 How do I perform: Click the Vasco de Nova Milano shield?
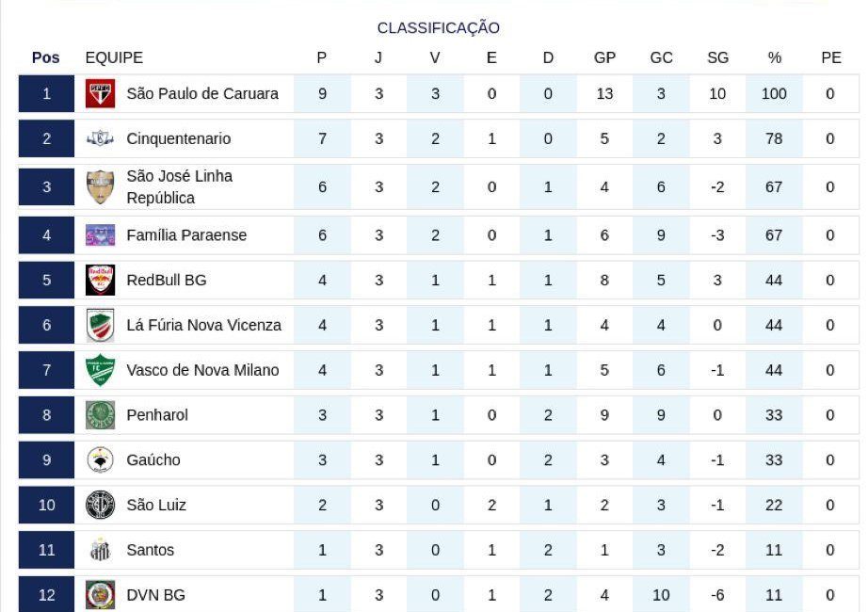coord(100,370)
